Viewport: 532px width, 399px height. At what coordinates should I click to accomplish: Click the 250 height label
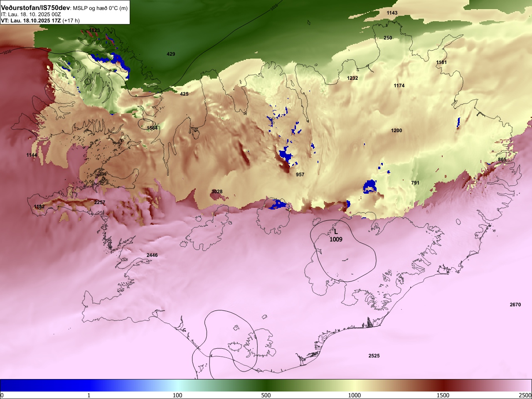388,38
